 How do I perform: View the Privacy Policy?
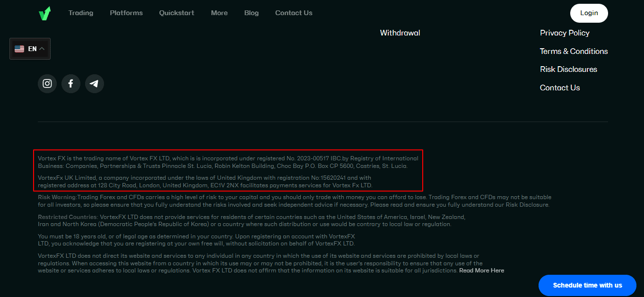click(565, 33)
